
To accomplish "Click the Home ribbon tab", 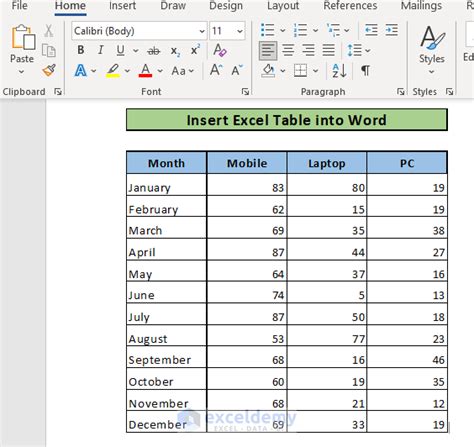I will tap(70, 6).
